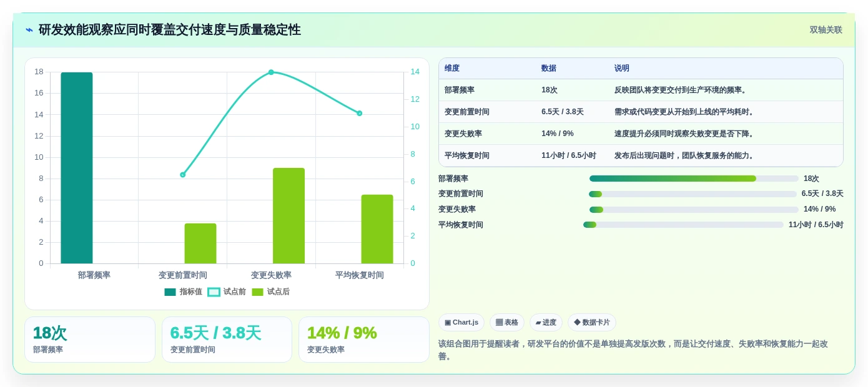This screenshot has width=868, height=387.
Task: Click the 变更失败率 progress bar
Action: (694, 210)
